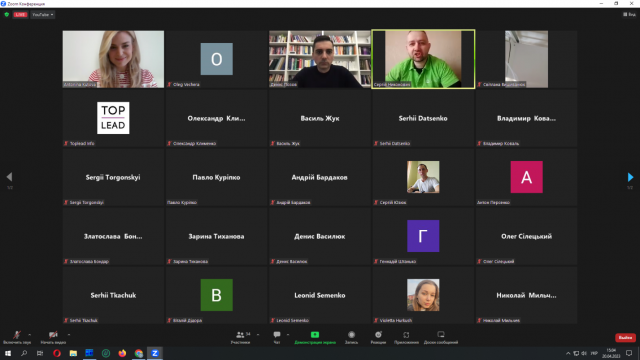Start screen sharing with green icon
Screen dimensions: 640x360
(315, 337)
